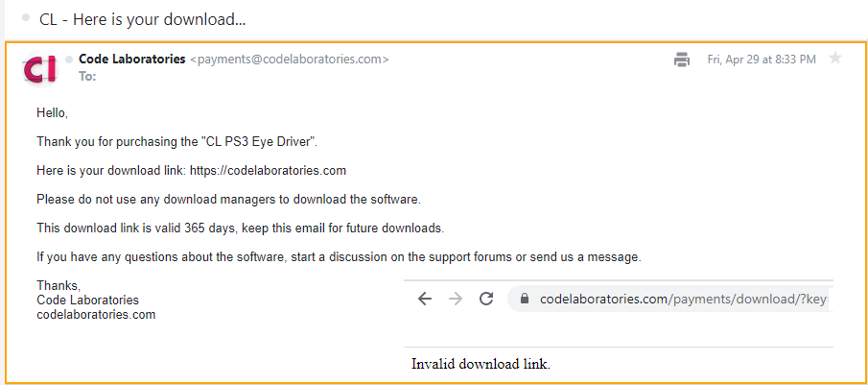
Task: Click the status dot next to sender name
Action: tap(69, 60)
